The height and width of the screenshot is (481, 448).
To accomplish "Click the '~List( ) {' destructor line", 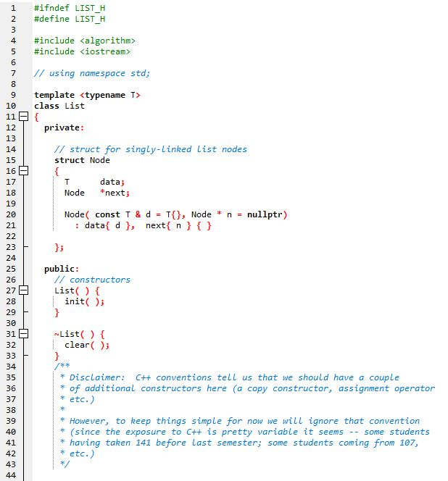I will pos(80,334).
